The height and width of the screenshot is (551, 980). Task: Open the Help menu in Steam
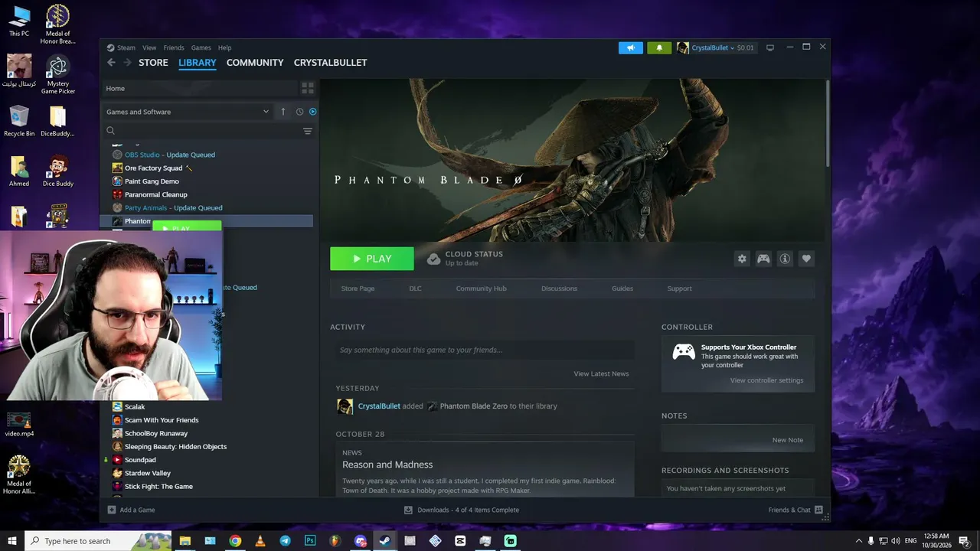click(x=224, y=47)
